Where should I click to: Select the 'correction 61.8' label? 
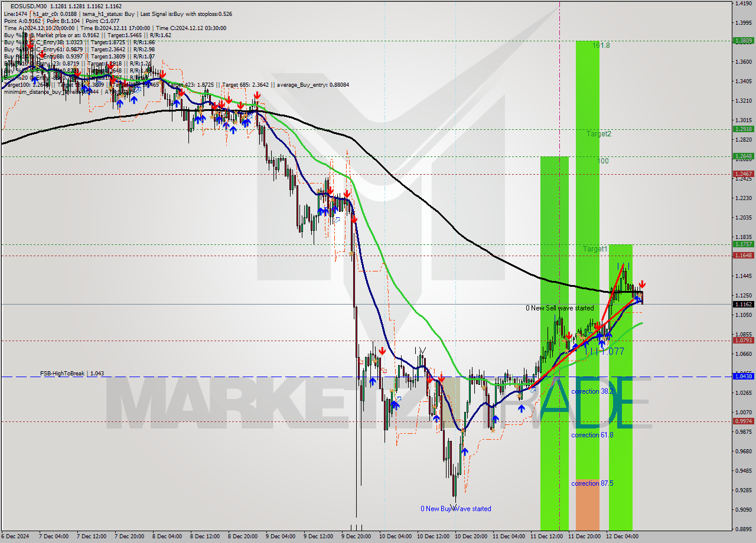(x=592, y=435)
